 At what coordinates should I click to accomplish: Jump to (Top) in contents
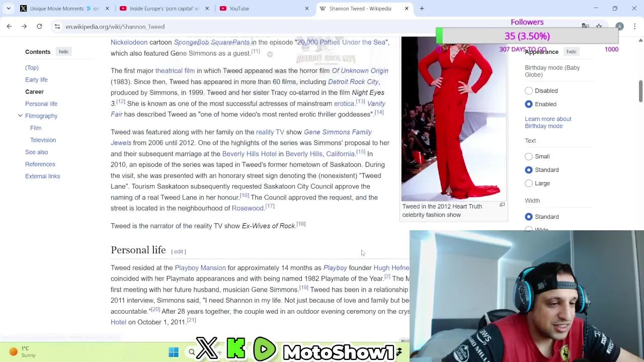(x=32, y=68)
